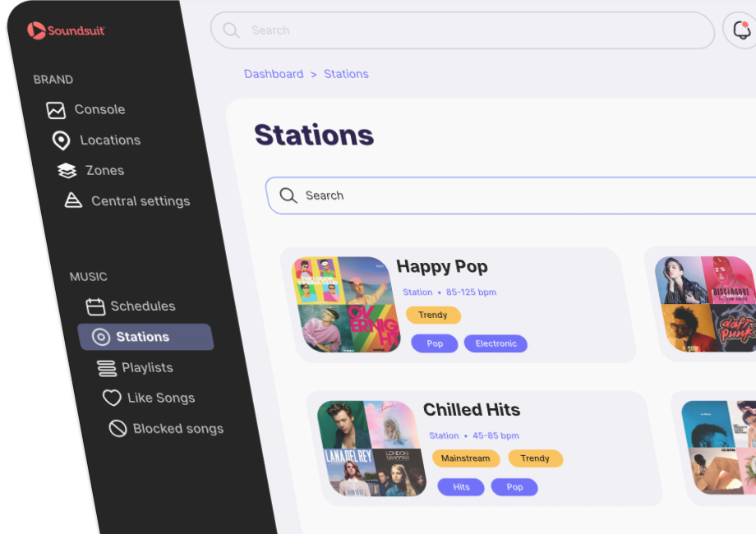Click the Soundsuit logo icon
The width and height of the screenshot is (756, 534).
pos(36,30)
